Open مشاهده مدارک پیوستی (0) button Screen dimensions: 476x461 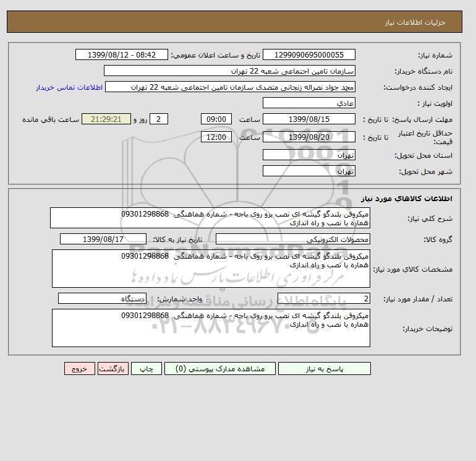click(220, 368)
